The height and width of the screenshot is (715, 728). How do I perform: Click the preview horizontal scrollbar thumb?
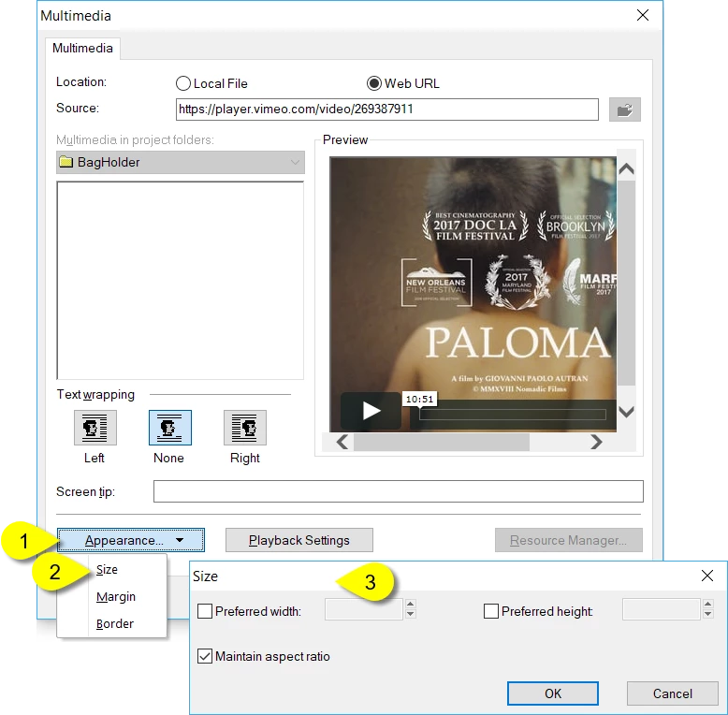pyautogui.click(x=441, y=442)
